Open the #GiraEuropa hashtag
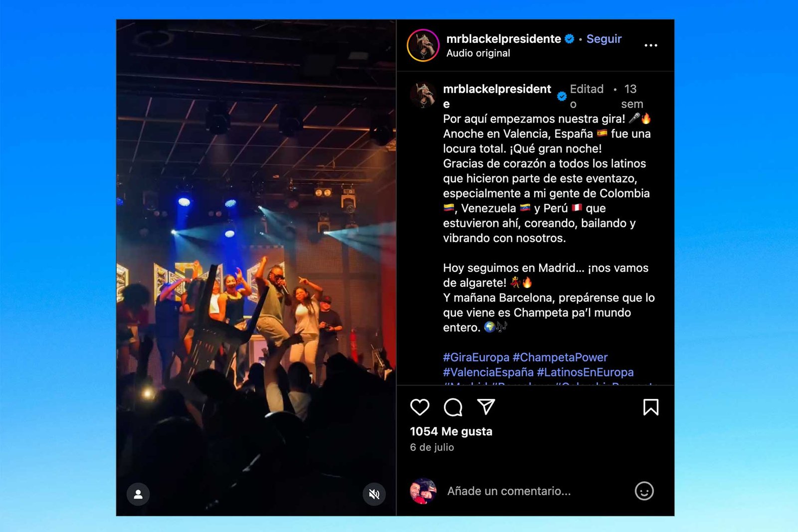Viewport: 798px width, 532px height. point(476,357)
